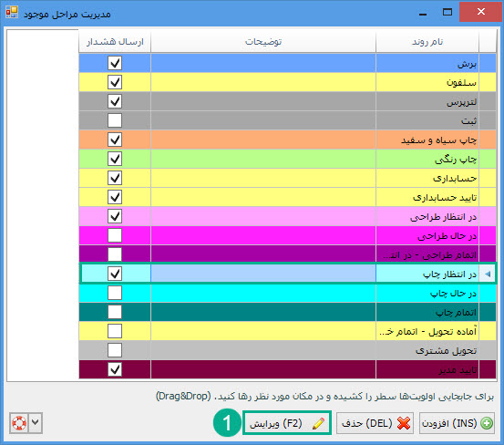The width and height of the screenshot is (504, 445).
Task: Click the row selector arrow of در انتظار چاپ
Action: (488, 274)
